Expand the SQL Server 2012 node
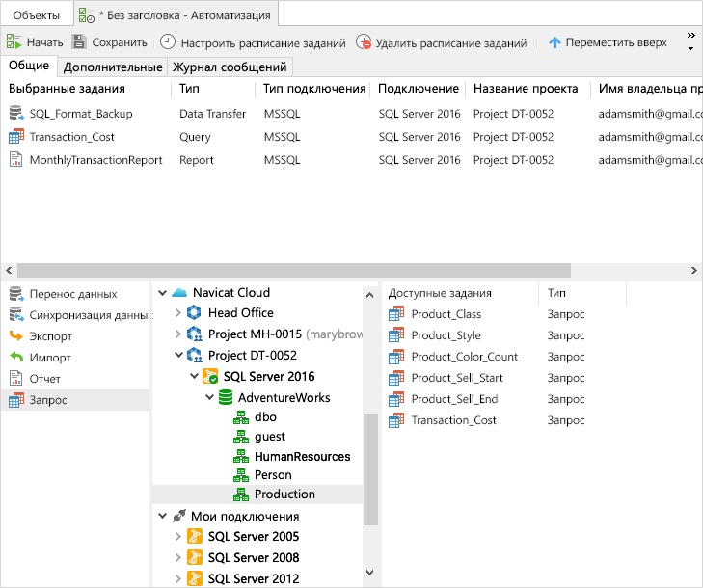The height and width of the screenshot is (588, 703). pyautogui.click(x=178, y=578)
